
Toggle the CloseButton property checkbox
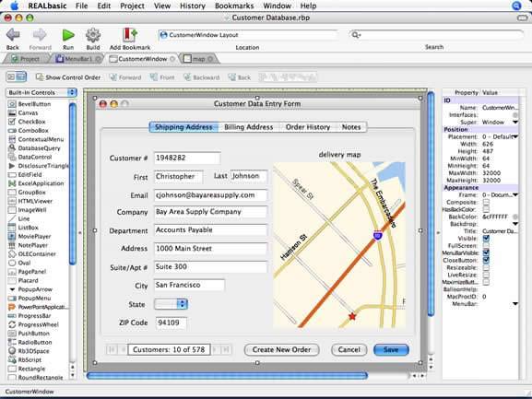[x=486, y=260]
